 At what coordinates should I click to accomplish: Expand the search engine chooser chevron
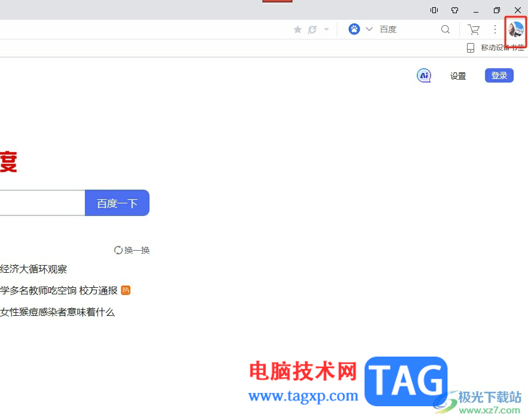tap(369, 29)
